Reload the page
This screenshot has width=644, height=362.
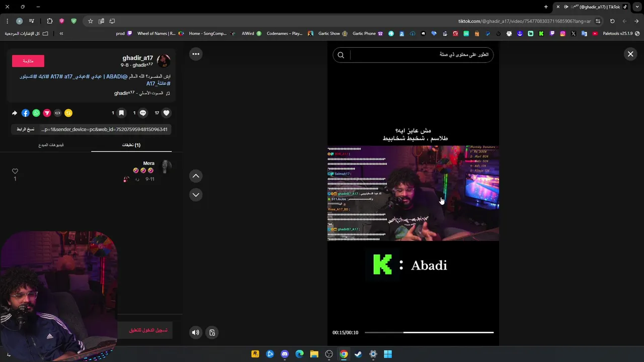[612, 21]
